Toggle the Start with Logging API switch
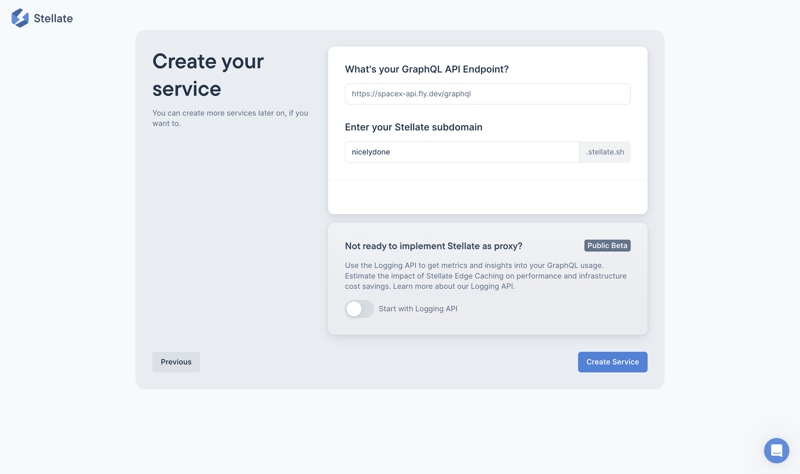Viewport: 800px width, 474px height. (x=359, y=309)
